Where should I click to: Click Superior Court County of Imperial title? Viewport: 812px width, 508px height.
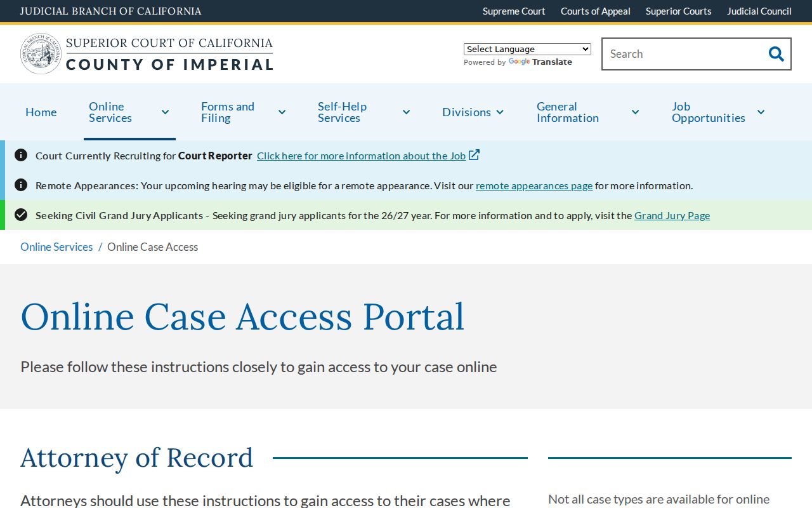coord(169,54)
